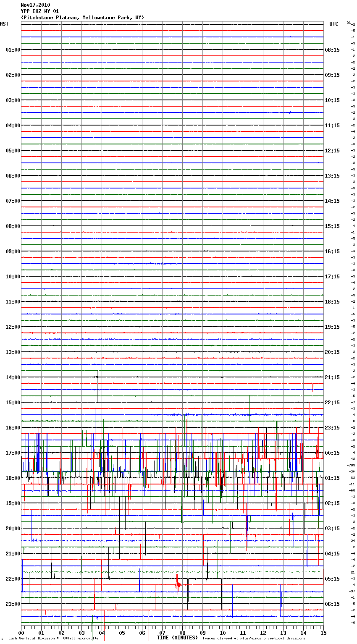Viewport: 357px width, 644px height.
Task: Click the 16:15 UTC time label
Action: (x=332, y=251)
